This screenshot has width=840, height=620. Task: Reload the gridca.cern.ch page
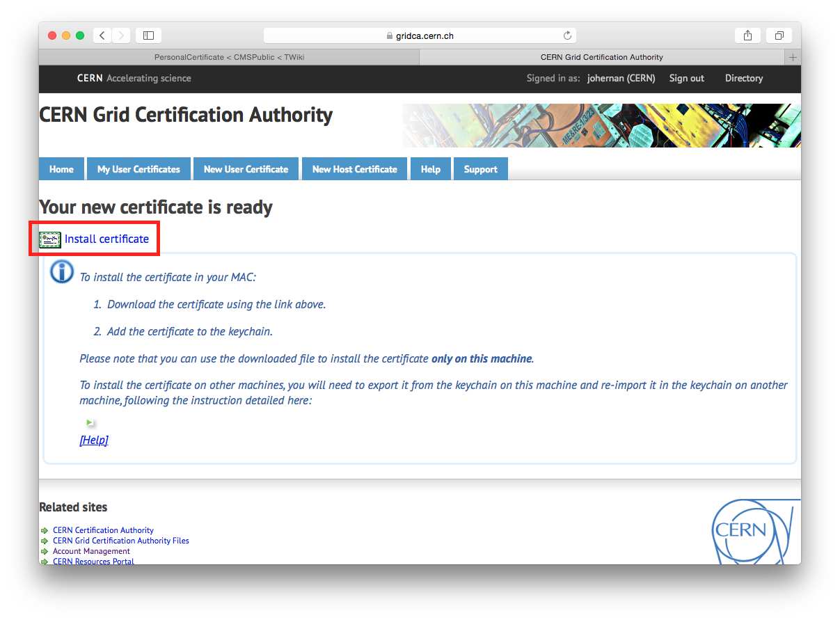pos(567,35)
